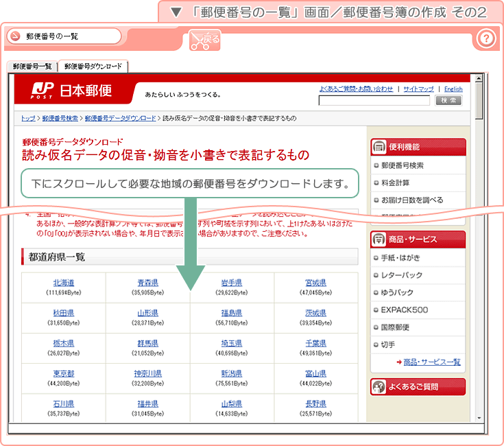Download 東京都 postal code data
The width and height of the screenshot is (504, 446).
point(63,373)
